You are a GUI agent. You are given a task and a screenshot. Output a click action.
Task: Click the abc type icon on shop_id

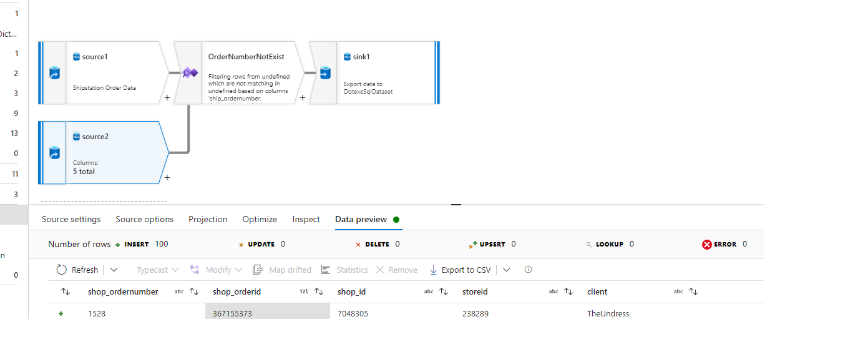point(429,291)
